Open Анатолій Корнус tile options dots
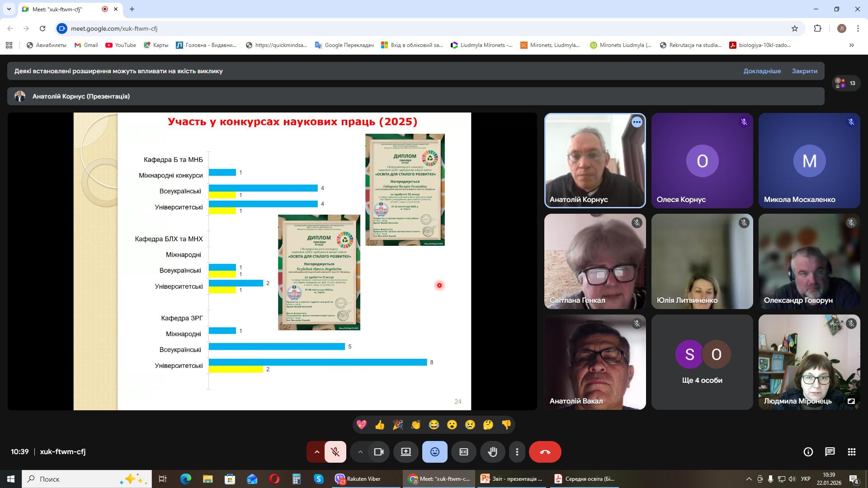Image resolution: width=868 pixels, height=488 pixels. point(637,122)
